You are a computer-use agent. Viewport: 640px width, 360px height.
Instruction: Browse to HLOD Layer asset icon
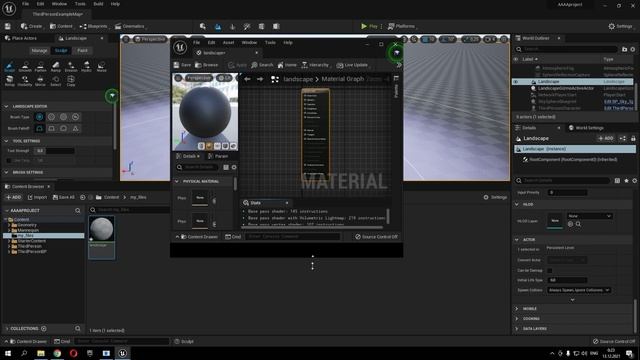tap(578, 224)
